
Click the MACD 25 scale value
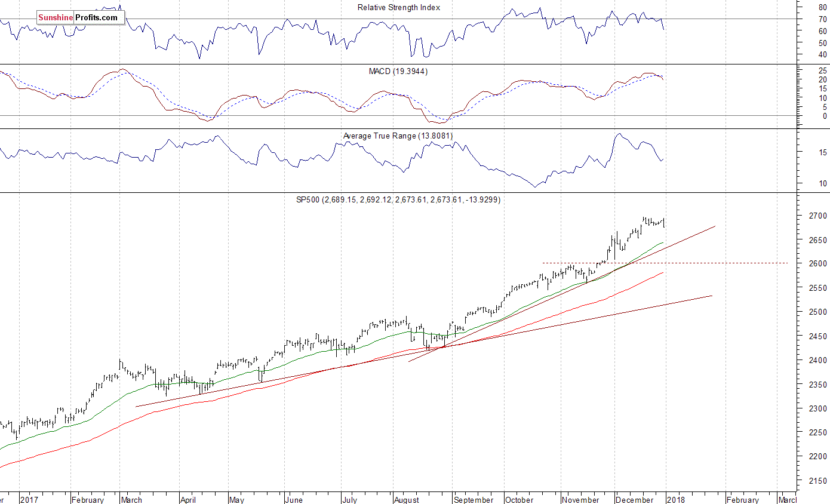click(x=823, y=70)
